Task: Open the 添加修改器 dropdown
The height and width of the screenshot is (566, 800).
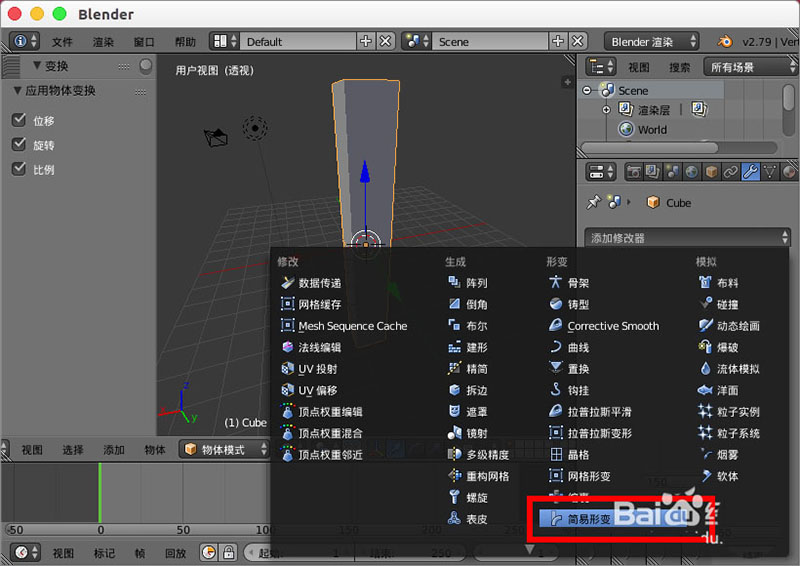Action: coord(687,237)
